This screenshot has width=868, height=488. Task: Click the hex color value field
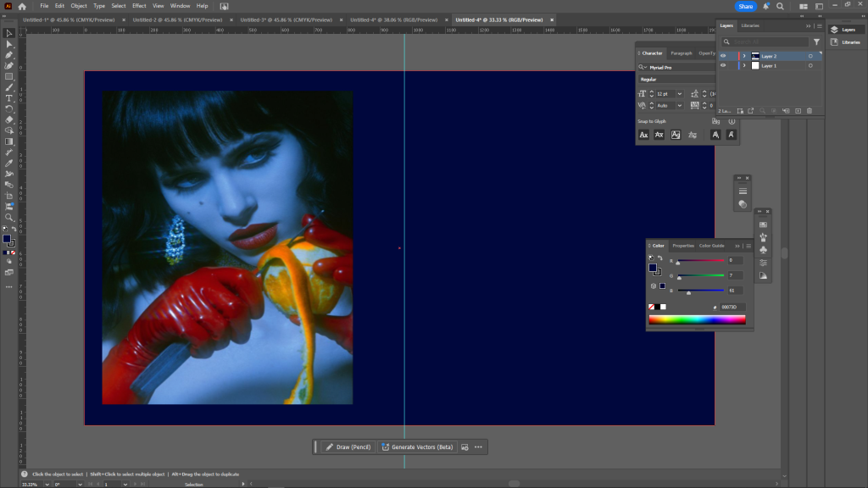[732, 307]
